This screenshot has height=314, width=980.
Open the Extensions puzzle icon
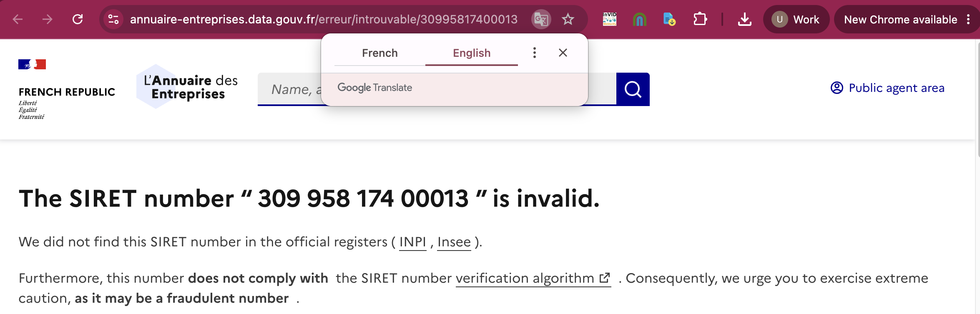click(x=700, y=19)
